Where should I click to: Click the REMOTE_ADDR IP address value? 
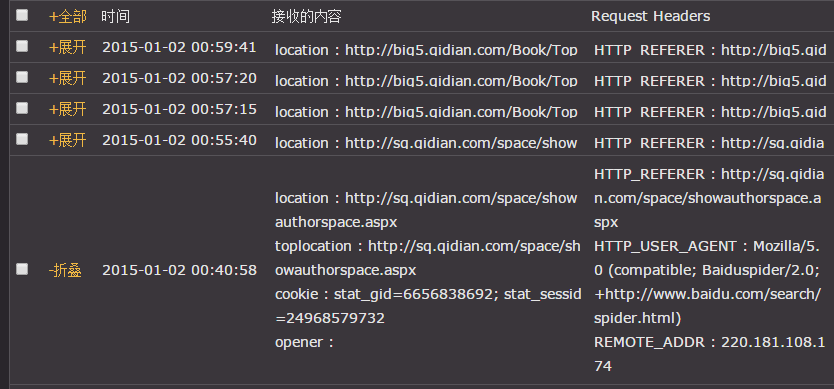[x=711, y=354]
